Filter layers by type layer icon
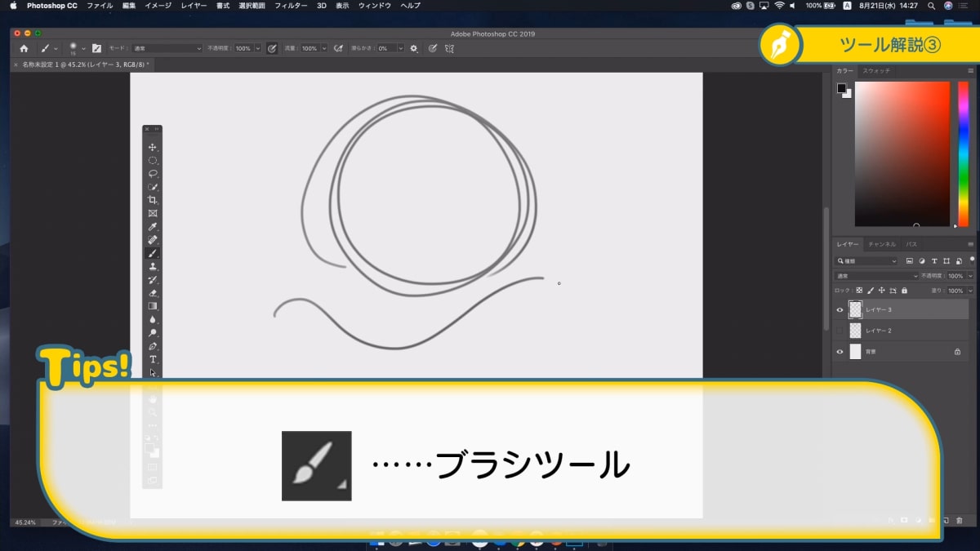This screenshot has width=980, height=551. [933, 261]
